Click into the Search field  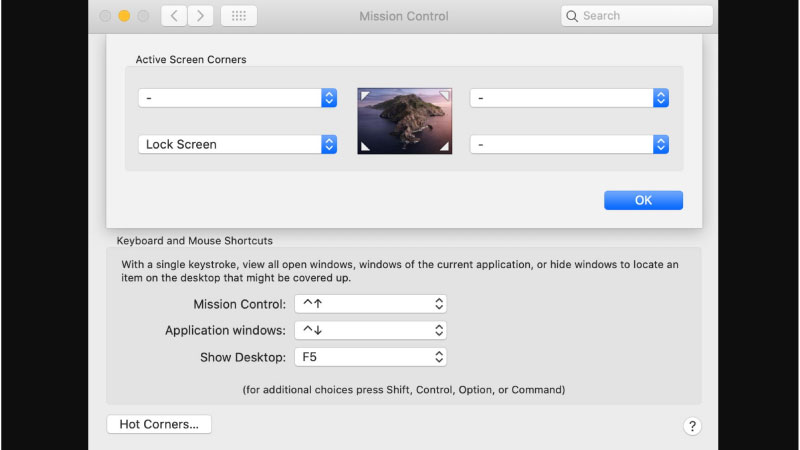pyautogui.click(x=645, y=16)
